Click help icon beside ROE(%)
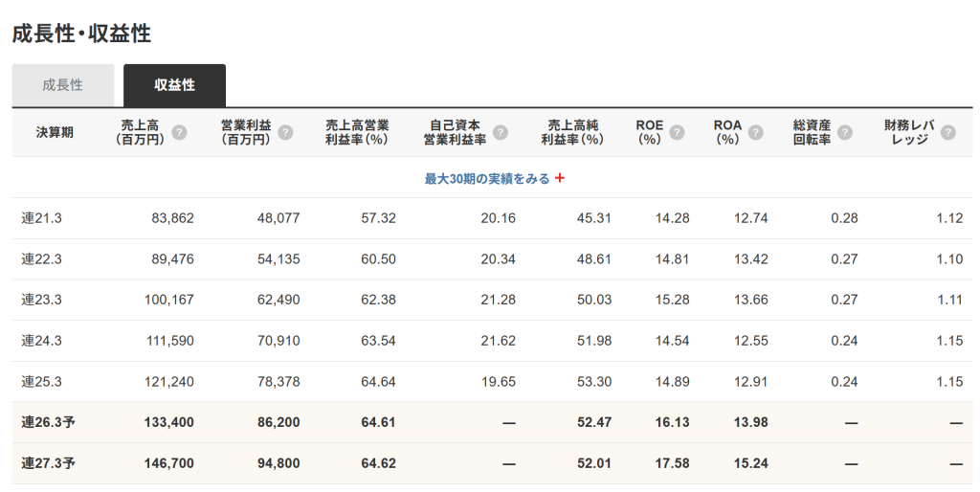980x492 pixels. click(x=677, y=132)
